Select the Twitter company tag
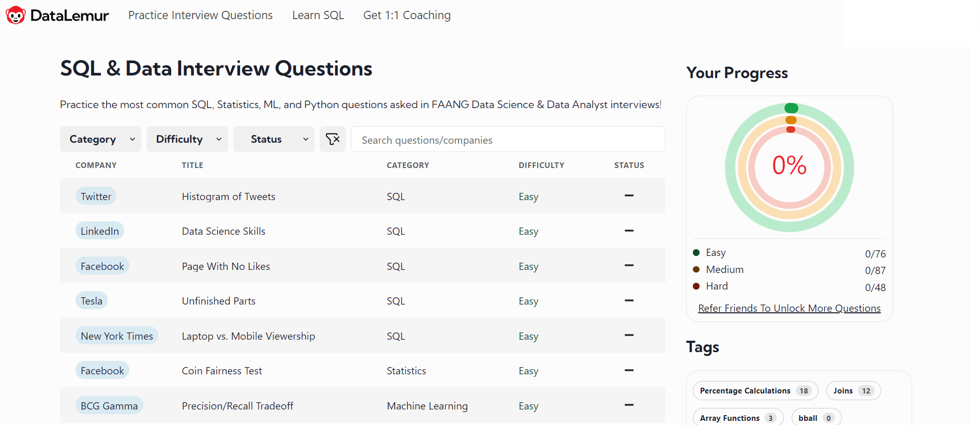 click(x=96, y=196)
